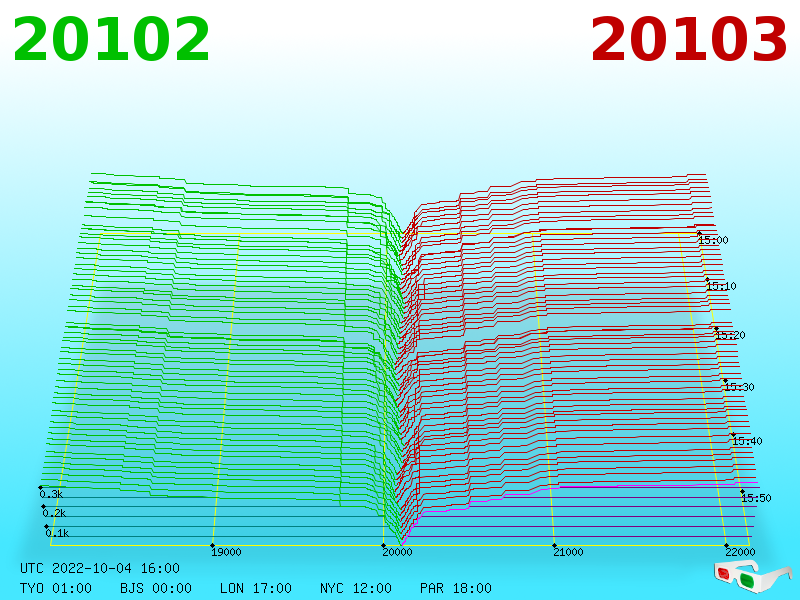Click the PAR 18:00 clock text
The image size is (800, 600).
point(456,588)
